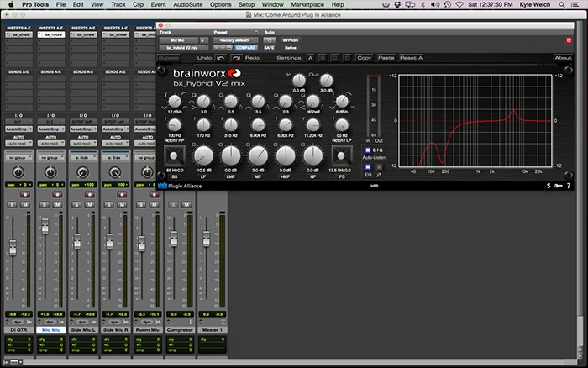The height and width of the screenshot is (368, 588).
Task: Select settings slot A
Action: 310,58
